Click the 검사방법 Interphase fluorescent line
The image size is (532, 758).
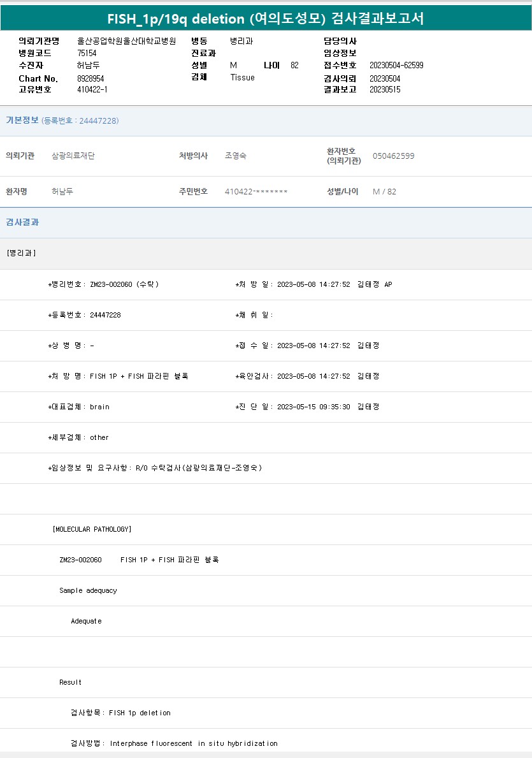tap(174, 743)
